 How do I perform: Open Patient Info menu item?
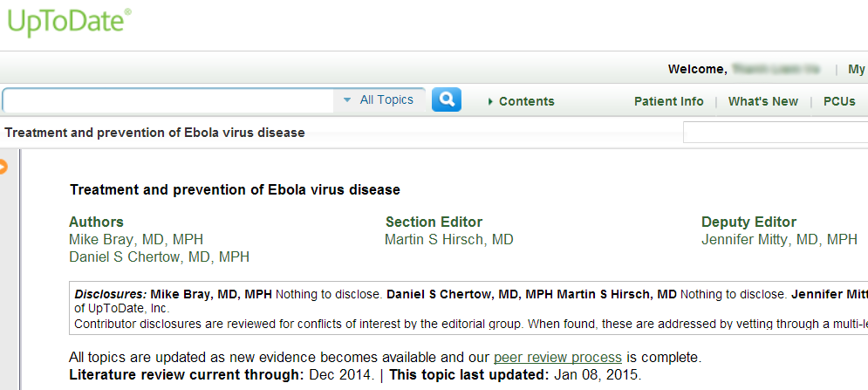[x=669, y=101]
